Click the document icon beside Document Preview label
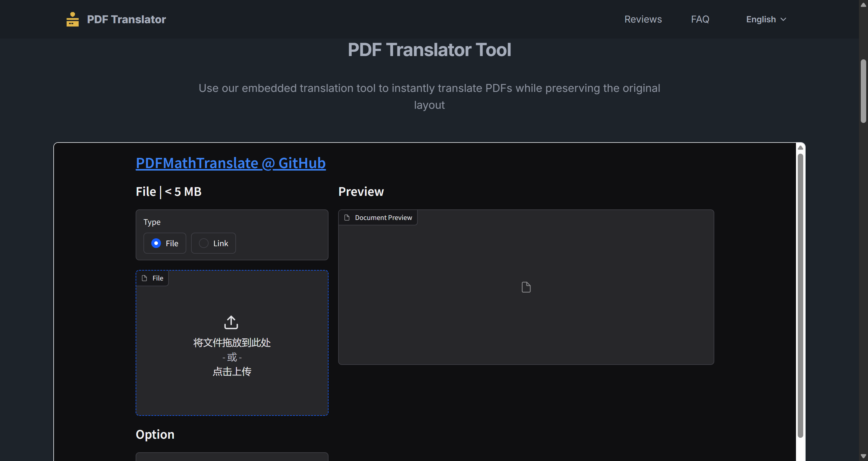The image size is (868, 461). 347,218
